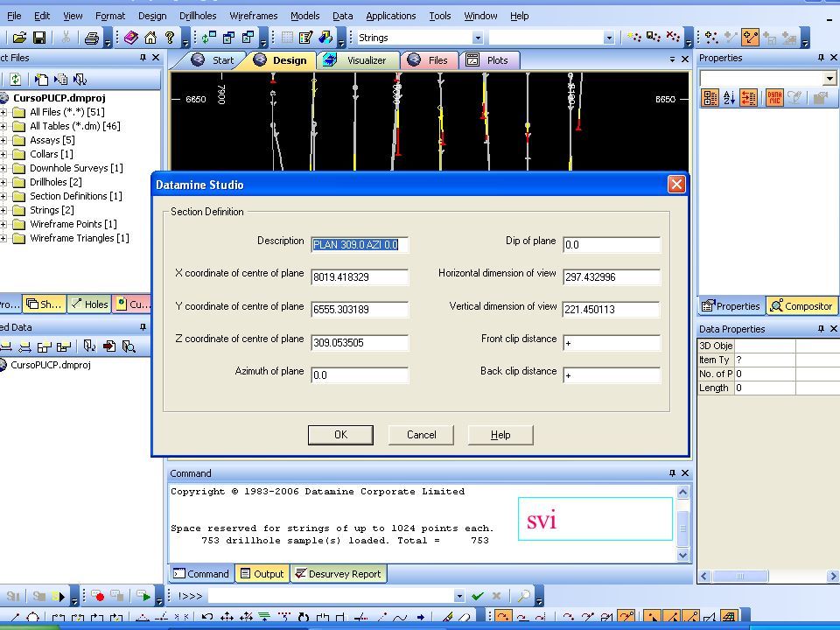Open the Holes tab in the project panel

90,304
